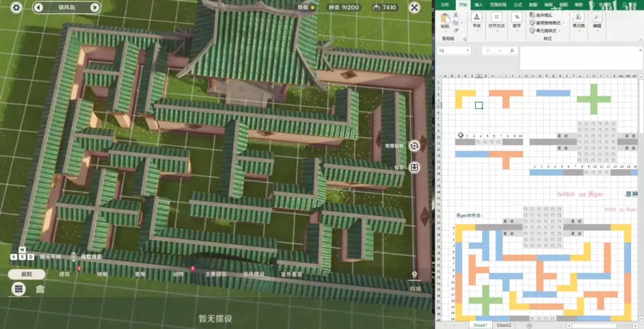Open Excel 套用表格格式 table format dropdown
Viewport: 644px width, 329px height.
point(547,23)
